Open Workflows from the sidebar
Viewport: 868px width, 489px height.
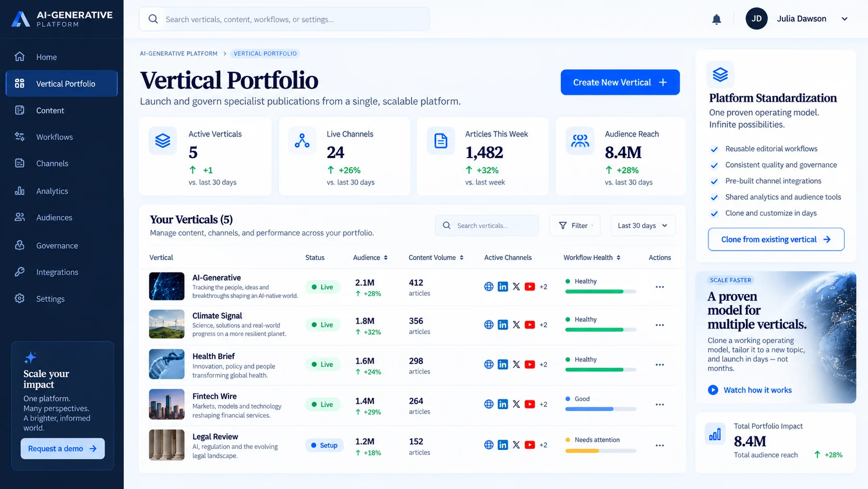coord(62,137)
